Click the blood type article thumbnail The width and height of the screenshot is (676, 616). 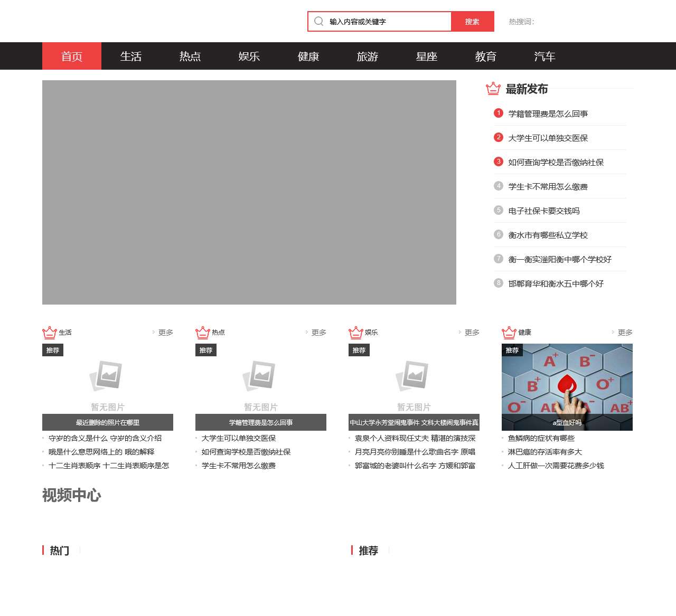(x=567, y=383)
